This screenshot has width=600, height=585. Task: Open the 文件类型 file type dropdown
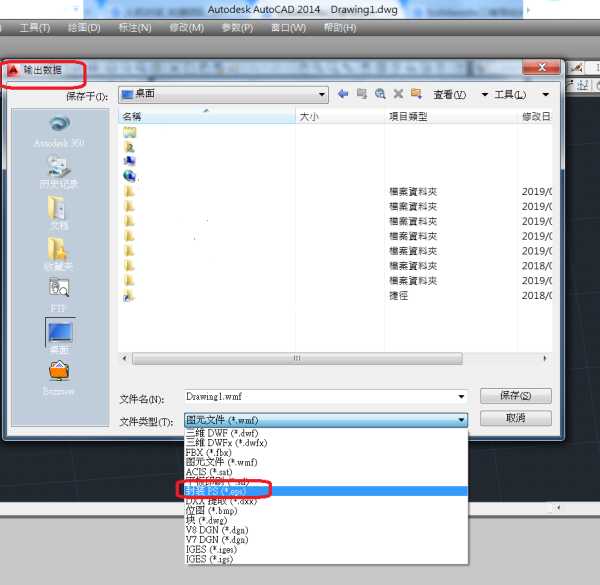461,420
